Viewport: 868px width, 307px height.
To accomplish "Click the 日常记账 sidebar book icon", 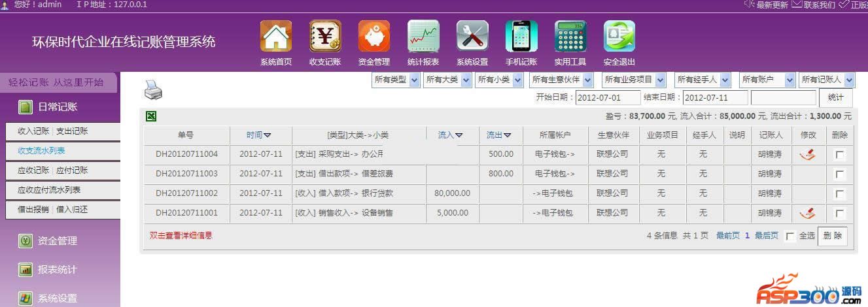I will pyautogui.click(x=25, y=107).
